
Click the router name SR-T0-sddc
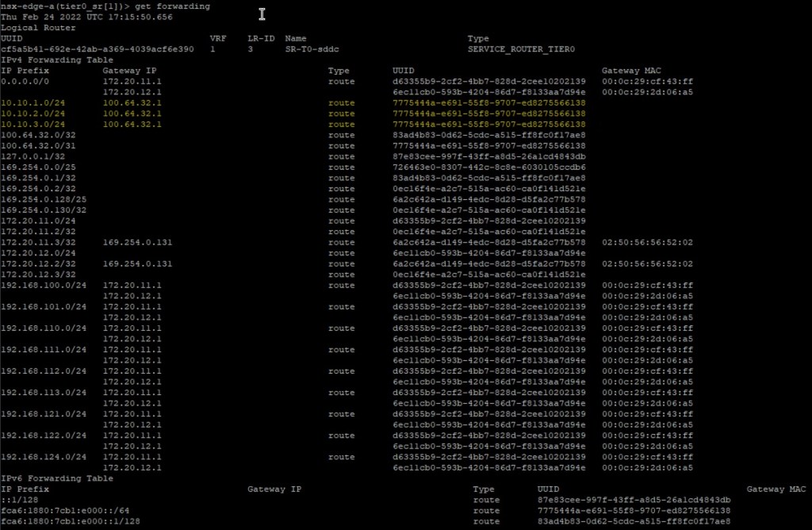click(312, 49)
